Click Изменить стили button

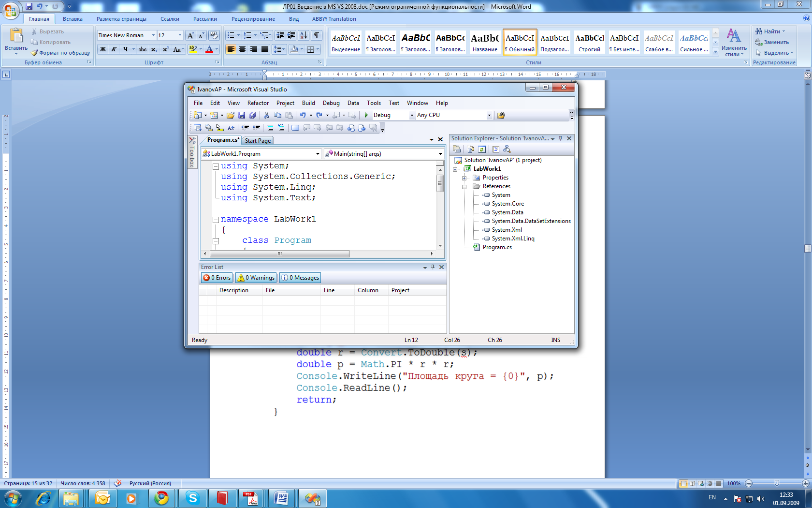[734, 43]
